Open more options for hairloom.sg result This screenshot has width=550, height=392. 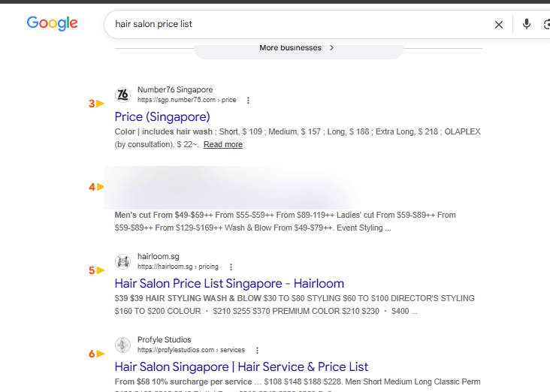(231, 267)
